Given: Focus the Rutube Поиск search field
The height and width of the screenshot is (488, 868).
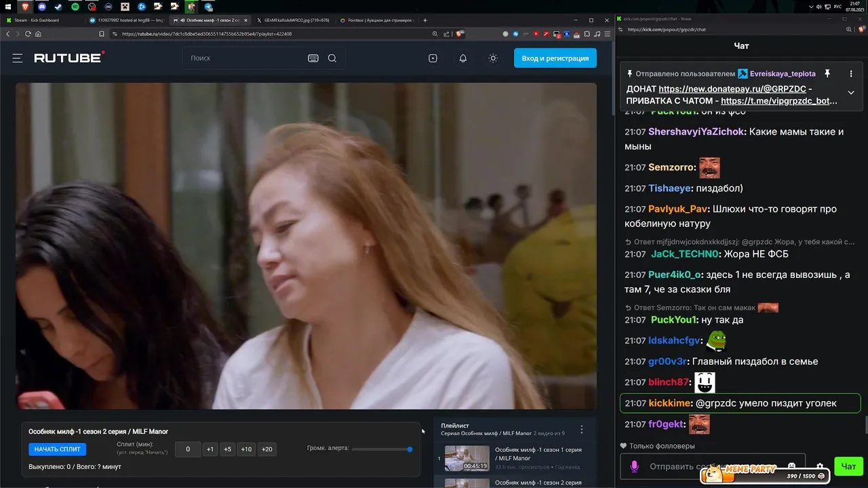Looking at the screenshot, I should click(x=244, y=58).
